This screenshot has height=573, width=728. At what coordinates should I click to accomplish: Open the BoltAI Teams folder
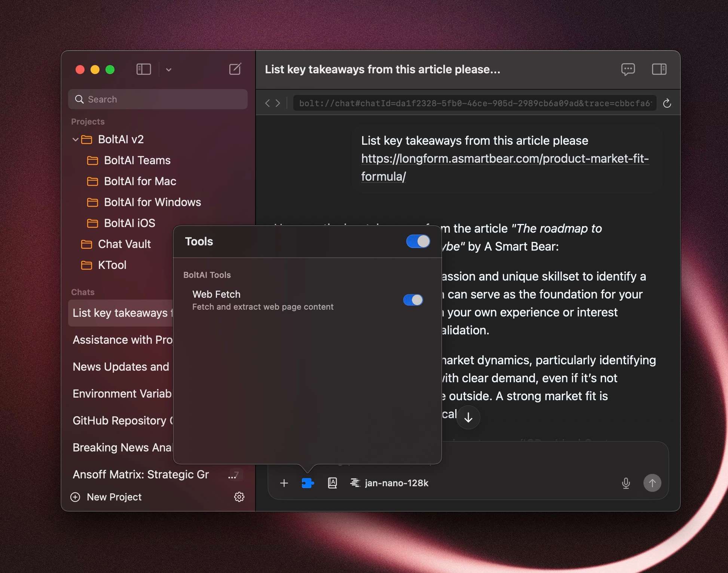[x=137, y=160]
